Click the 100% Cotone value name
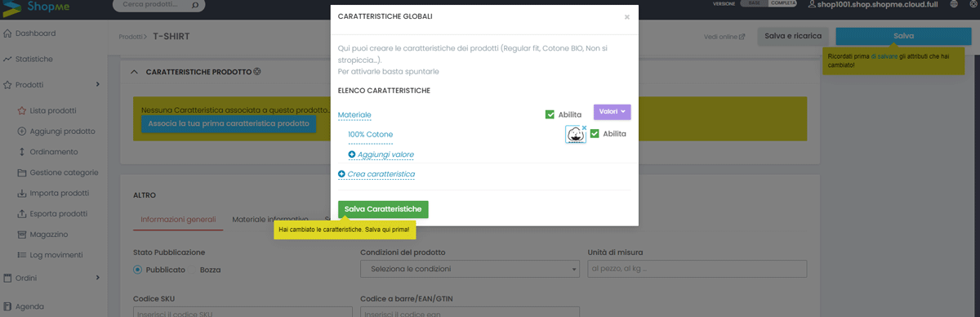 coord(370,134)
